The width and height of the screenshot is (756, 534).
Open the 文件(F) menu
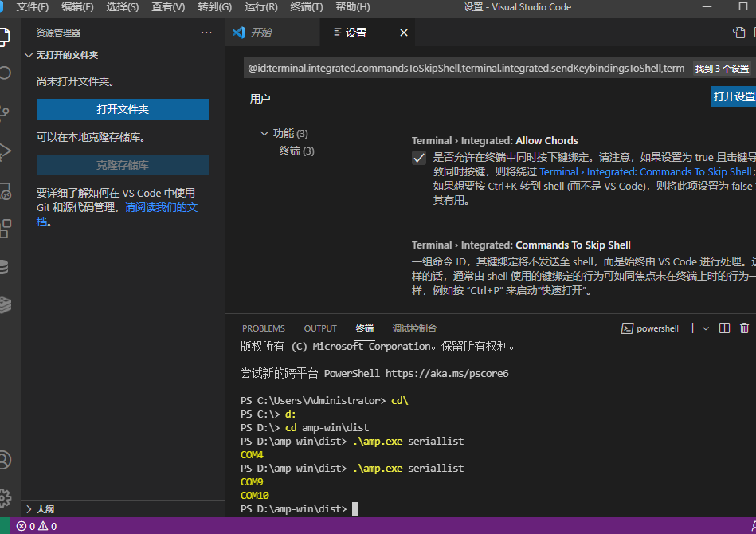click(x=33, y=6)
